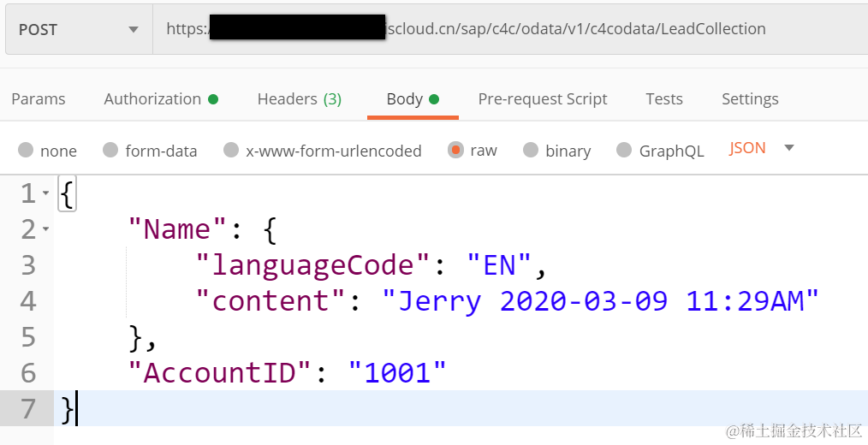This screenshot has height=445, width=868.
Task: Click the "Name" key in line 2
Action: (177, 229)
